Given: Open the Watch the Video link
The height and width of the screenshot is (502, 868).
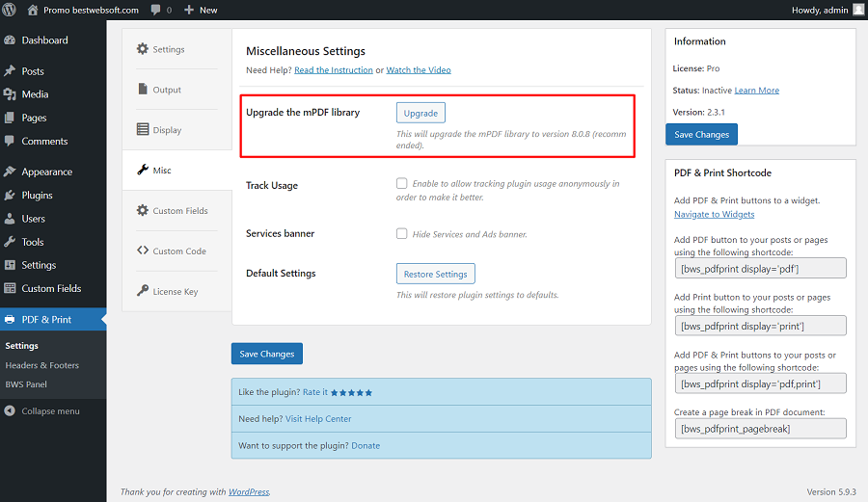Looking at the screenshot, I should pos(419,70).
